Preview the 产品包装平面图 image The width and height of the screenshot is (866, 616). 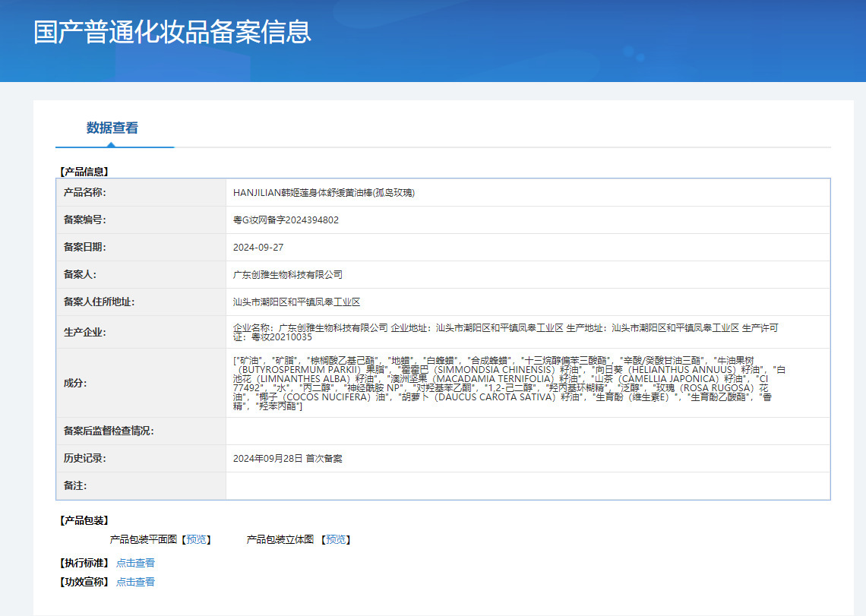point(196,539)
